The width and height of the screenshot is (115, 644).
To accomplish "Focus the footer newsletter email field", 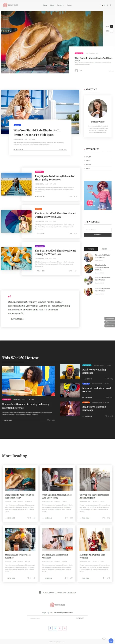I will point(50,618).
